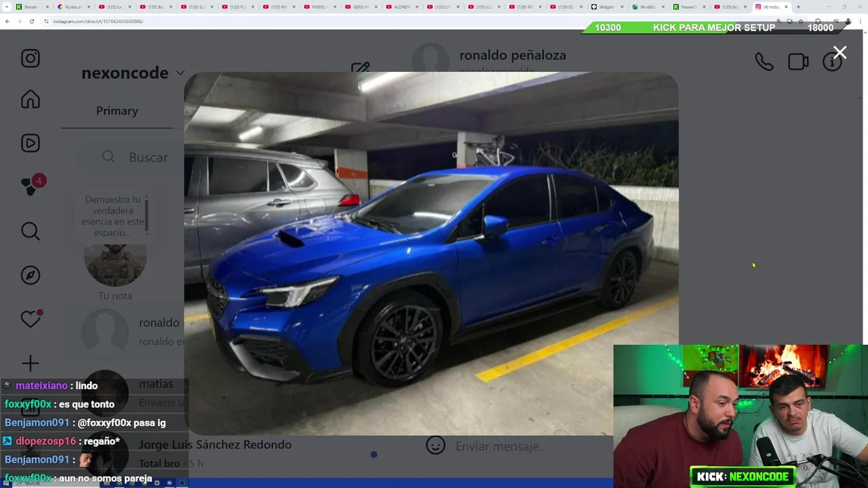Open the emoji picker in message box
The height and width of the screenshot is (488, 868).
[435, 445]
